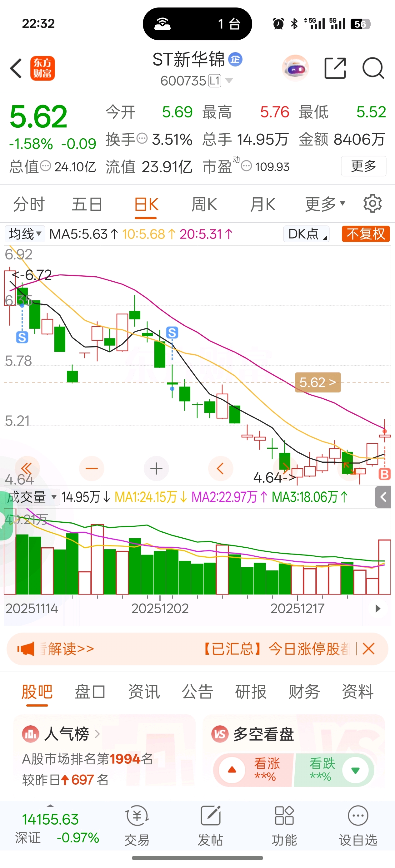This screenshot has width=395, height=868.
Task: Open 【已汇总】今日涨停股 banner link
Action: tap(276, 649)
